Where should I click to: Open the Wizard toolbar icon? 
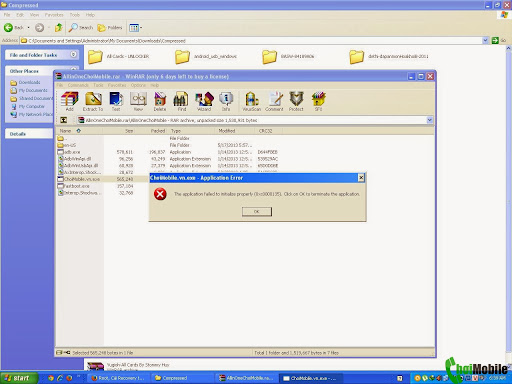coord(204,101)
